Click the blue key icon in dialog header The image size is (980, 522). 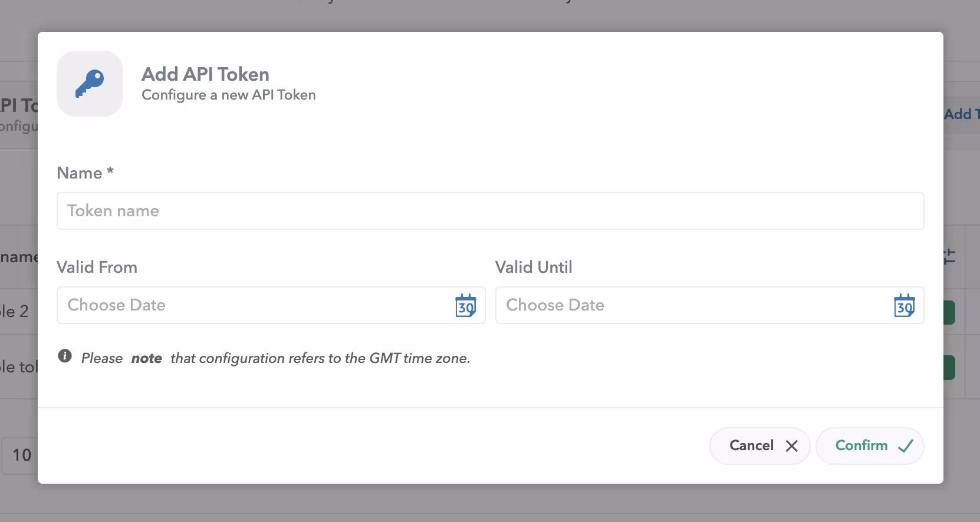pos(90,84)
